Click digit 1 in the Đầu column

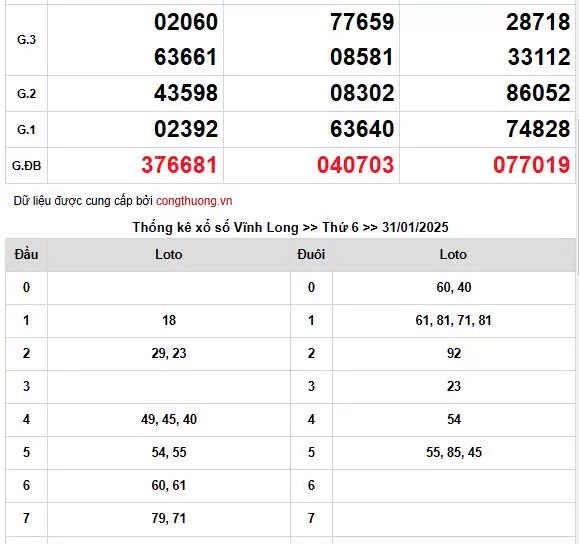[26, 320]
